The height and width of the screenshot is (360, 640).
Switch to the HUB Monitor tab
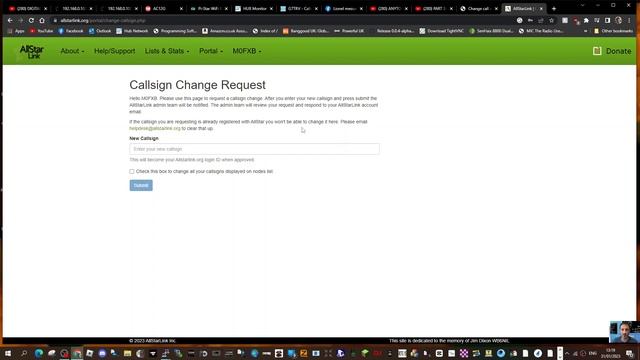[x=253, y=9]
